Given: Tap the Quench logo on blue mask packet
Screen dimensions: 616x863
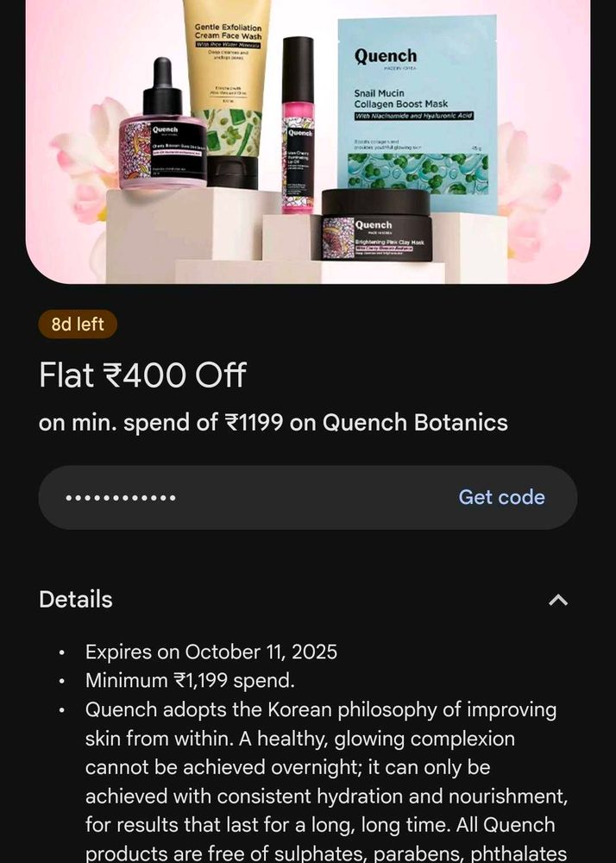Looking at the screenshot, I should point(386,55).
